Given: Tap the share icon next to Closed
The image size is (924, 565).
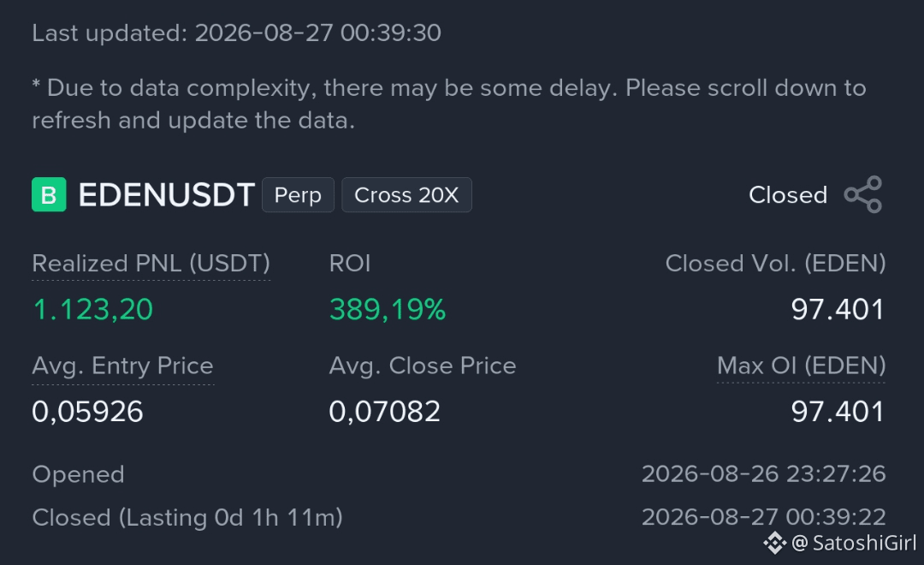Looking at the screenshot, I should (x=863, y=194).
